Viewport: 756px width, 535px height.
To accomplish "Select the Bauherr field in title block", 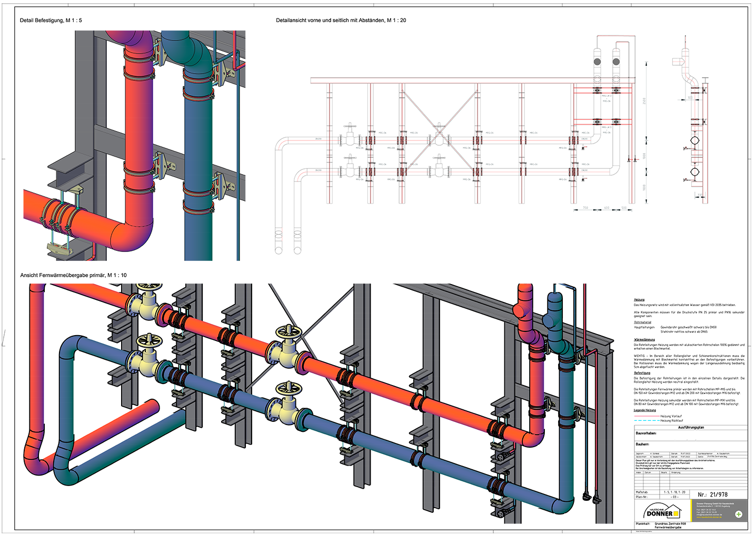I will pyautogui.click(x=642, y=445).
